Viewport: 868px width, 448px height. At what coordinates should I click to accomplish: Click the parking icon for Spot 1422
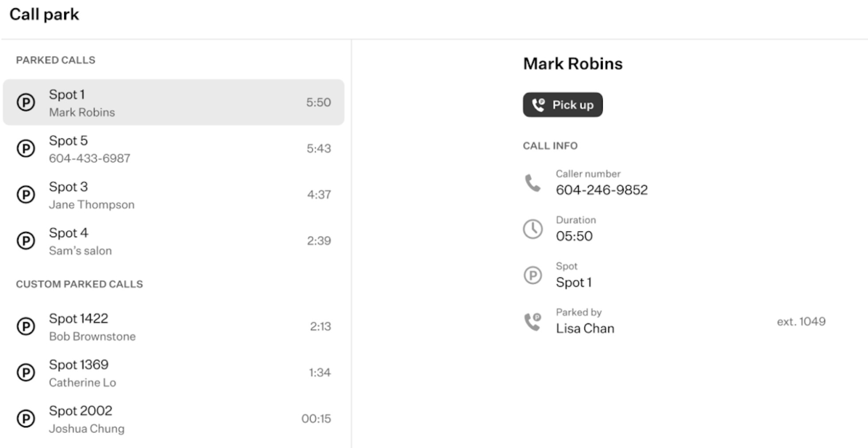(26, 326)
